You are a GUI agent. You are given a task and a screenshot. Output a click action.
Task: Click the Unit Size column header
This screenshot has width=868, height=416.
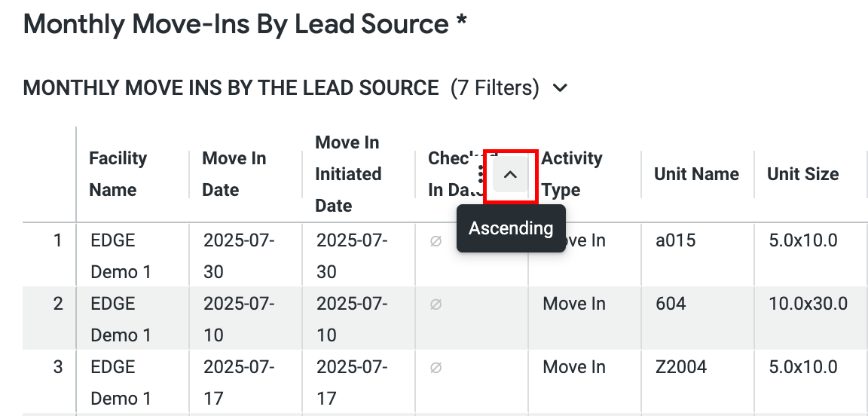pos(802,174)
